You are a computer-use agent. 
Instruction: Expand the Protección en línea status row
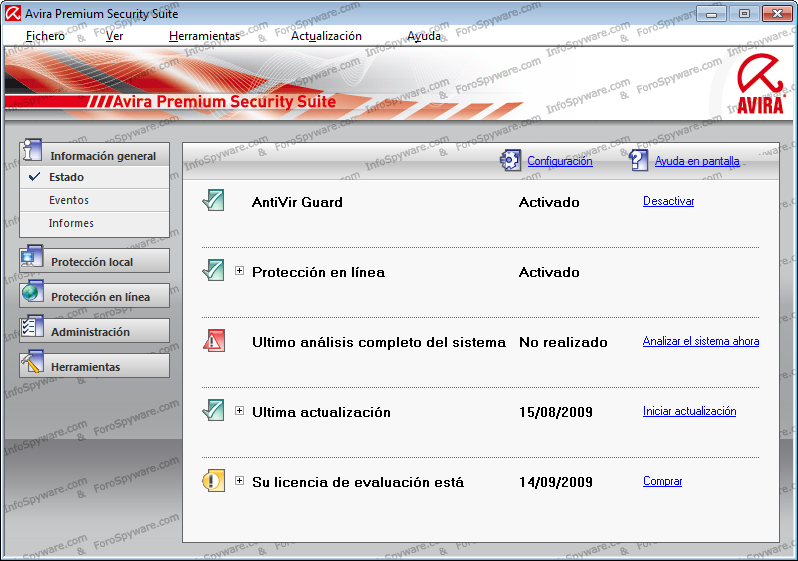coord(239,271)
